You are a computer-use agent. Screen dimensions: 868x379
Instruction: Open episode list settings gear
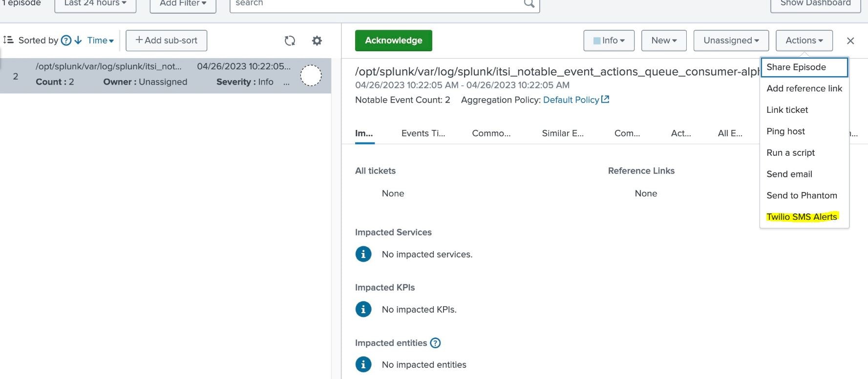[317, 41]
